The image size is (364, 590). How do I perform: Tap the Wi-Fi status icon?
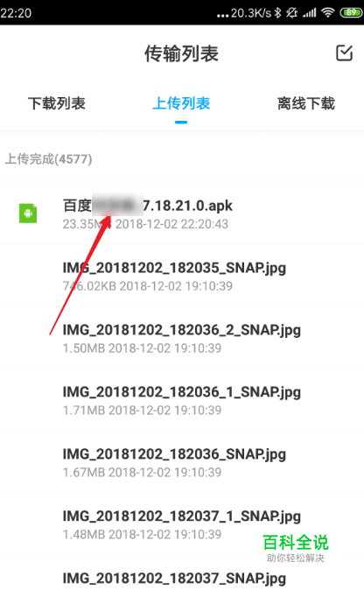coord(328,13)
